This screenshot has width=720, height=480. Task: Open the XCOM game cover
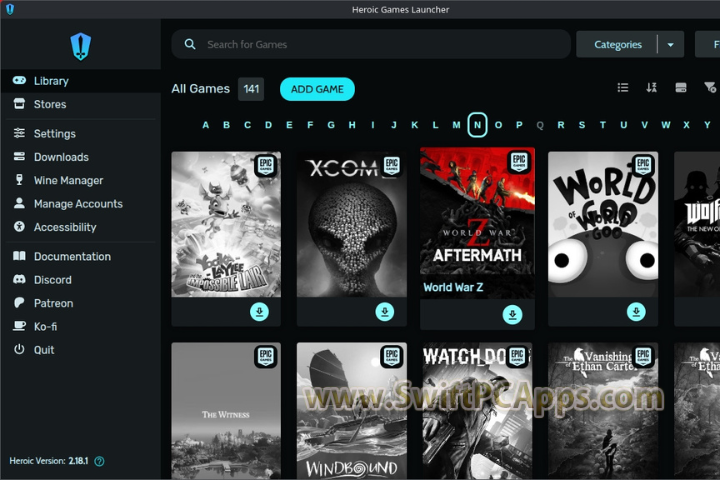click(352, 224)
